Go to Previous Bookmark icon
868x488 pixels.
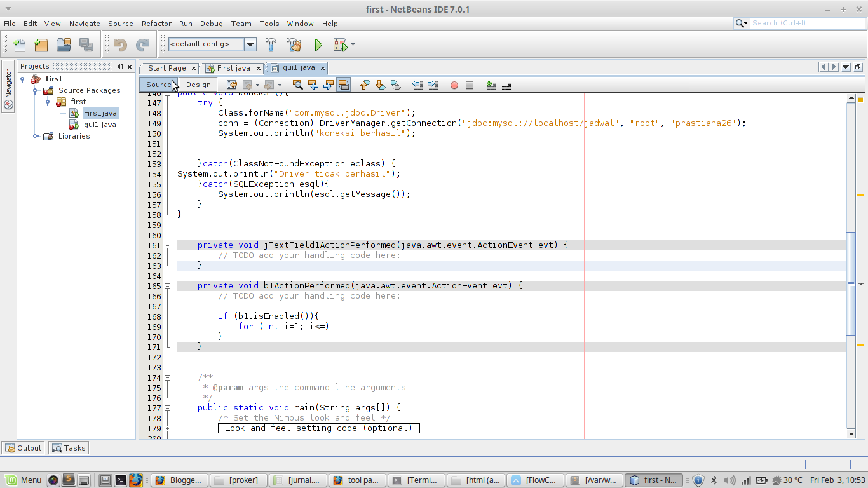[x=365, y=85]
